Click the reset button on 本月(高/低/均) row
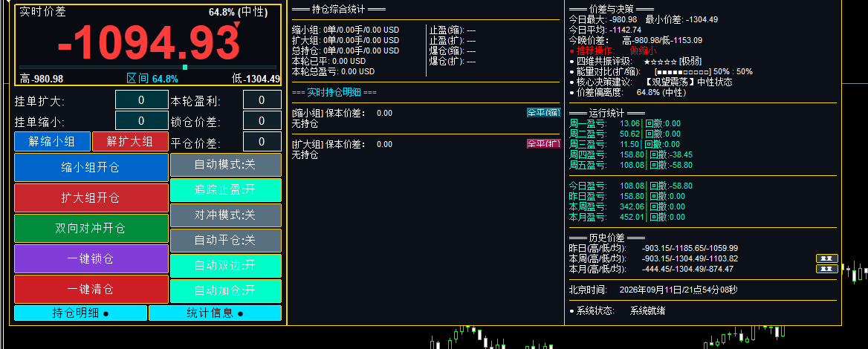The height and width of the screenshot is (349, 868). point(827,269)
